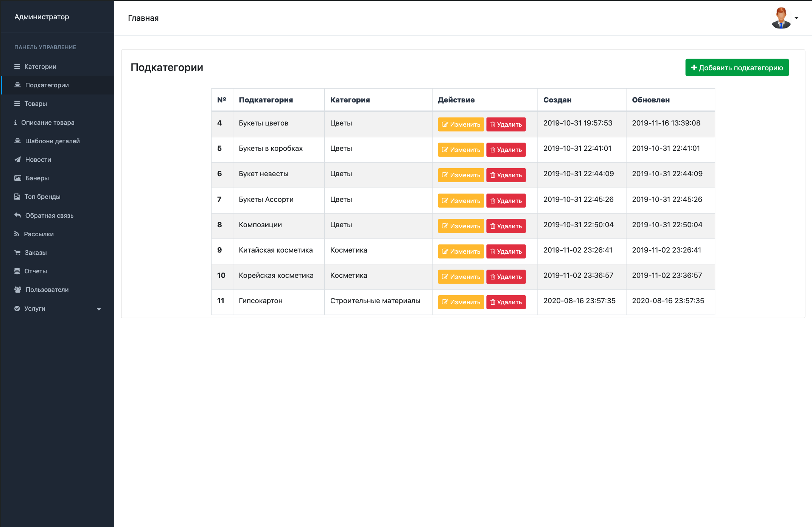
Task: Click the Категории sidebar icon
Action: [17, 67]
